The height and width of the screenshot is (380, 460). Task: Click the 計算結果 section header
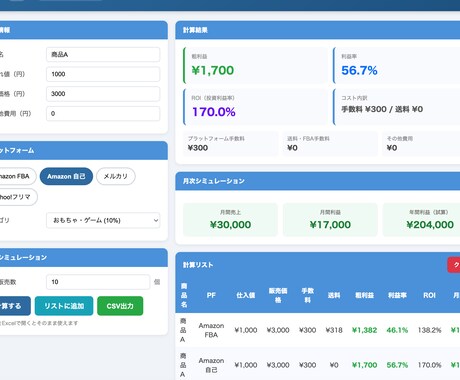pos(318,30)
